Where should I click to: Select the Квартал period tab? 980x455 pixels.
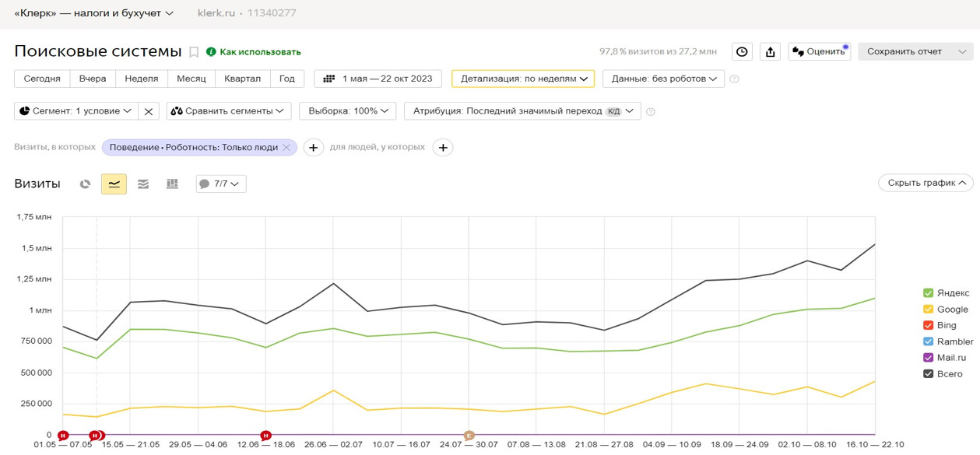(242, 79)
